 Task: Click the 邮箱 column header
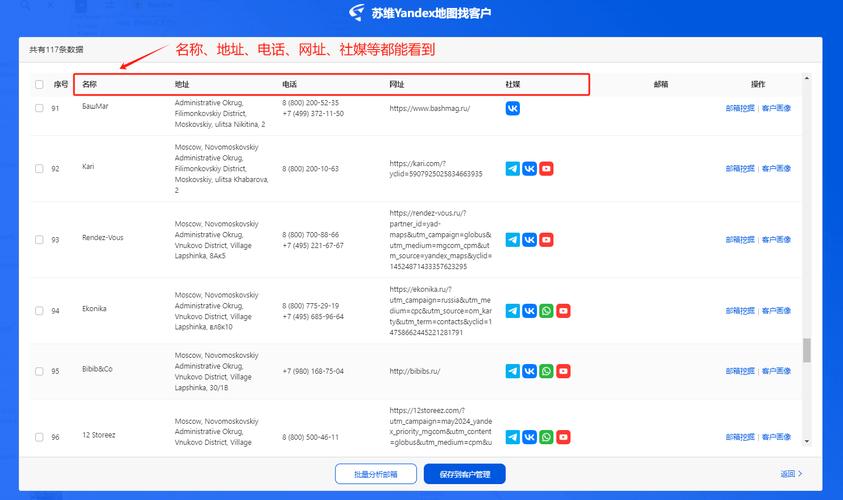[x=661, y=84]
